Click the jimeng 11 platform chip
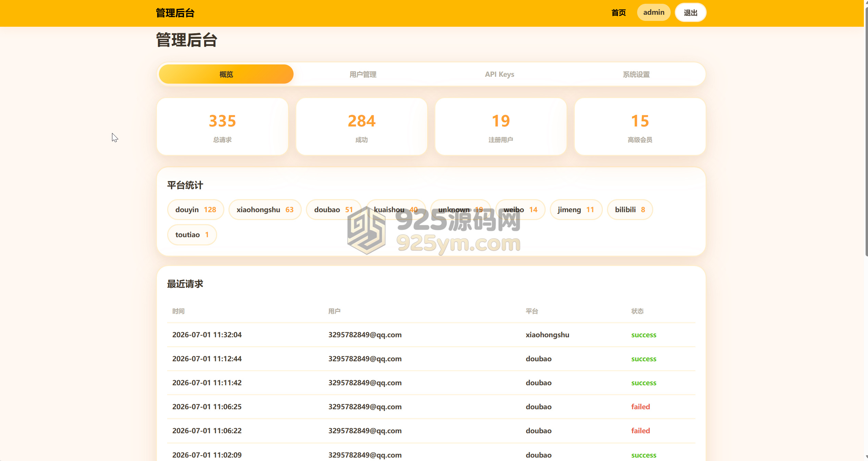 click(576, 209)
